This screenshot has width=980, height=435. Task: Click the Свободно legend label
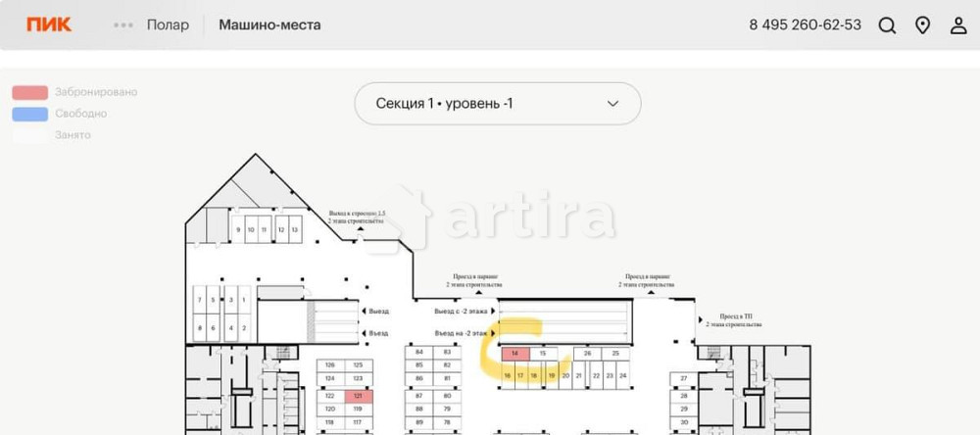coord(80,114)
